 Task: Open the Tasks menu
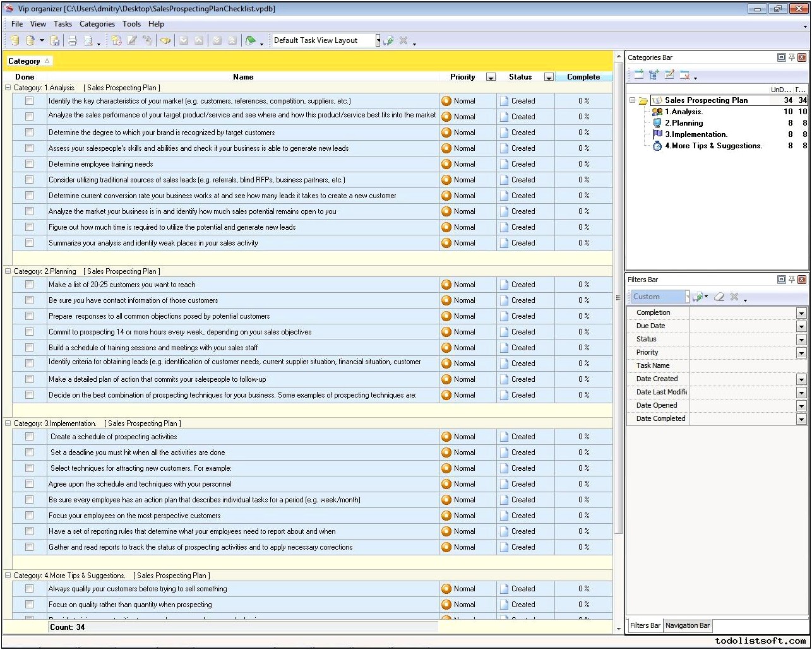coord(63,24)
